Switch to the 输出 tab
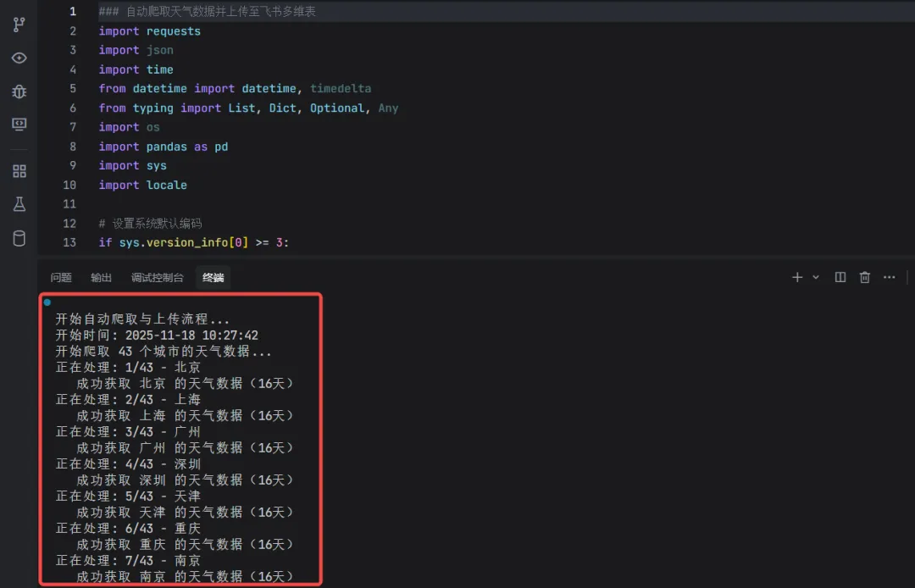 [x=101, y=277]
